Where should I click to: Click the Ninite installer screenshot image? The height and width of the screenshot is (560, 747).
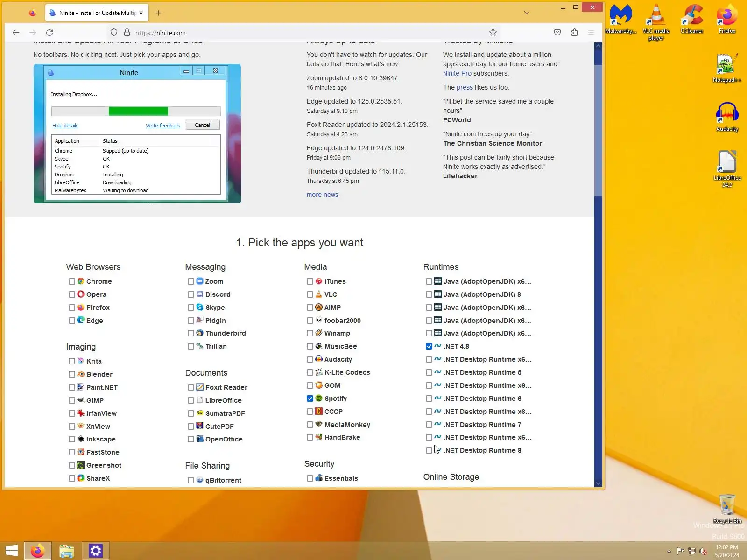point(137,133)
